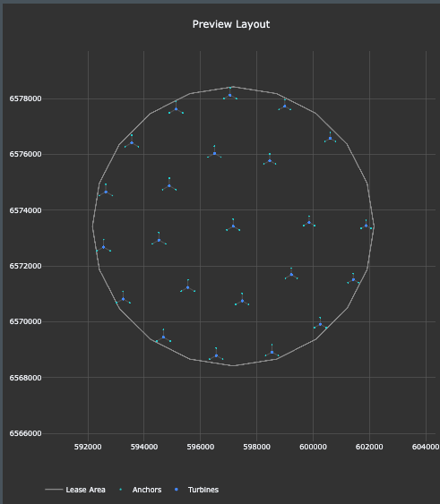
Task: Click the 600000 x-axis label
Action: tap(313, 447)
